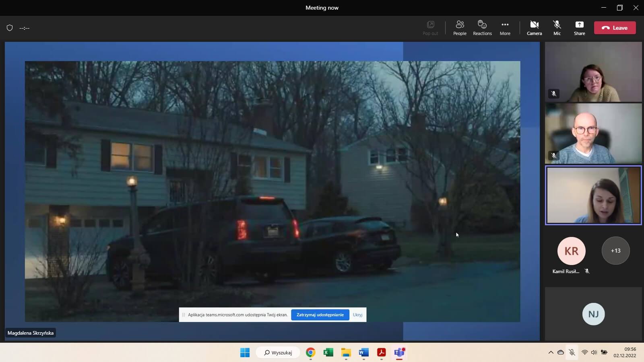
Task: Click the meeting timer text
Action: (x=25, y=28)
